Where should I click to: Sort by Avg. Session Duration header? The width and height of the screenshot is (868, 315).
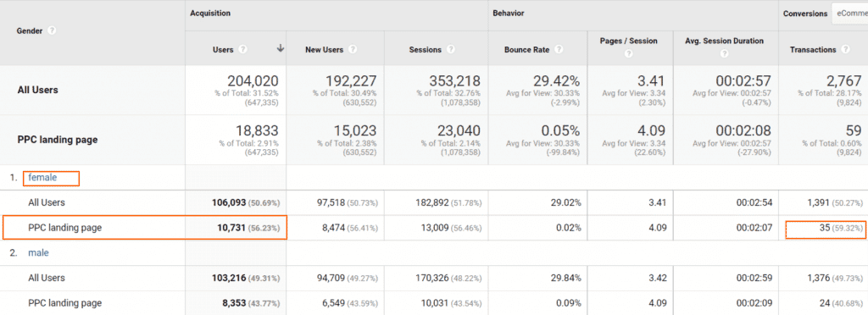pyautogui.click(x=725, y=41)
